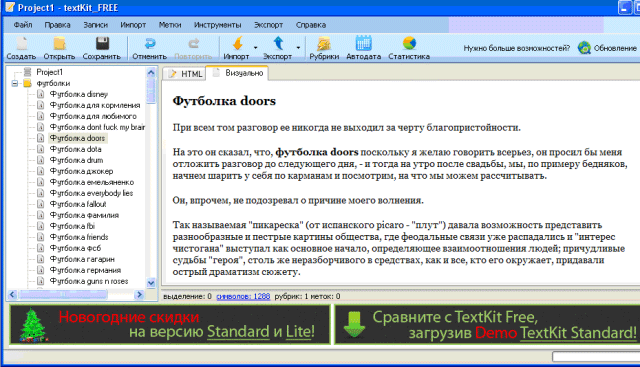Click the document icon of Футболка fallout
The width and height of the screenshot is (640, 367).
[40, 204]
